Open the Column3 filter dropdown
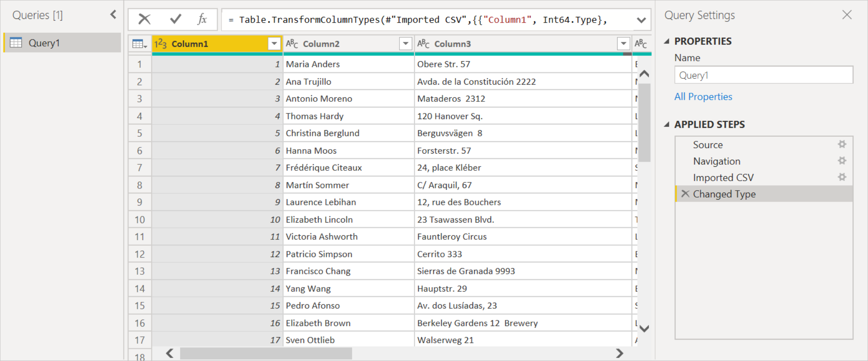The width and height of the screenshot is (868, 361). (x=623, y=44)
